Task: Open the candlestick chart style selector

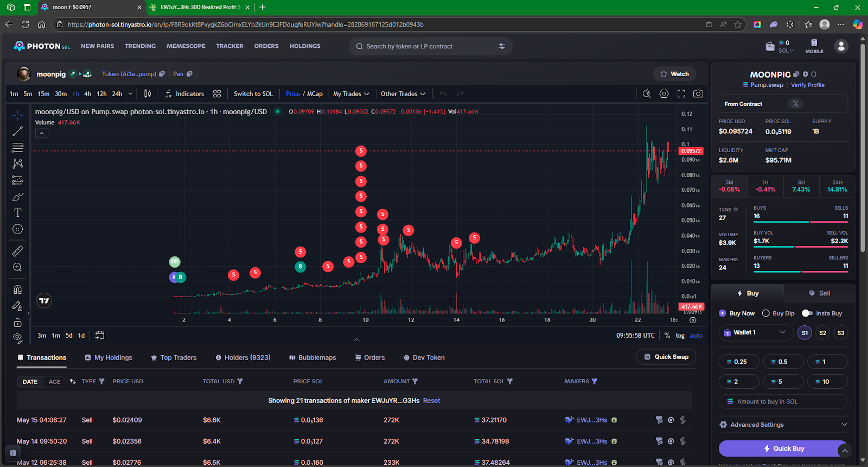Action: (x=148, y=94)
